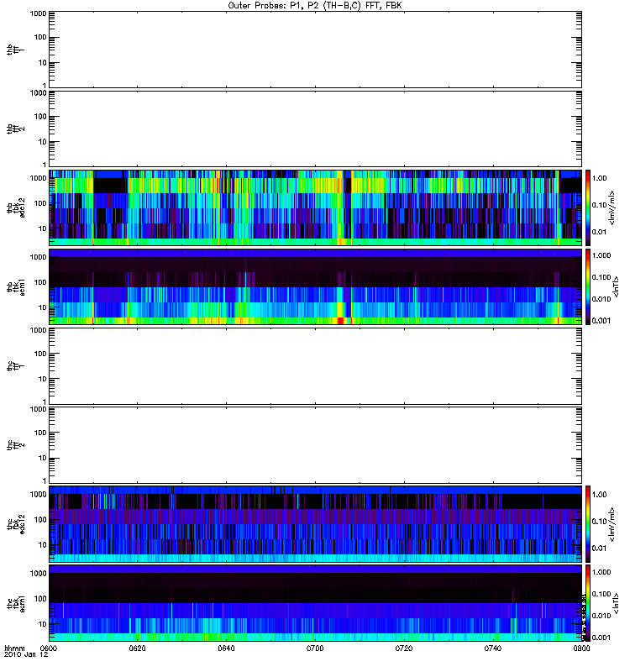Click the <|mV/m|> unit label beside thc edc12 color bar

click(x=612, y=524)
